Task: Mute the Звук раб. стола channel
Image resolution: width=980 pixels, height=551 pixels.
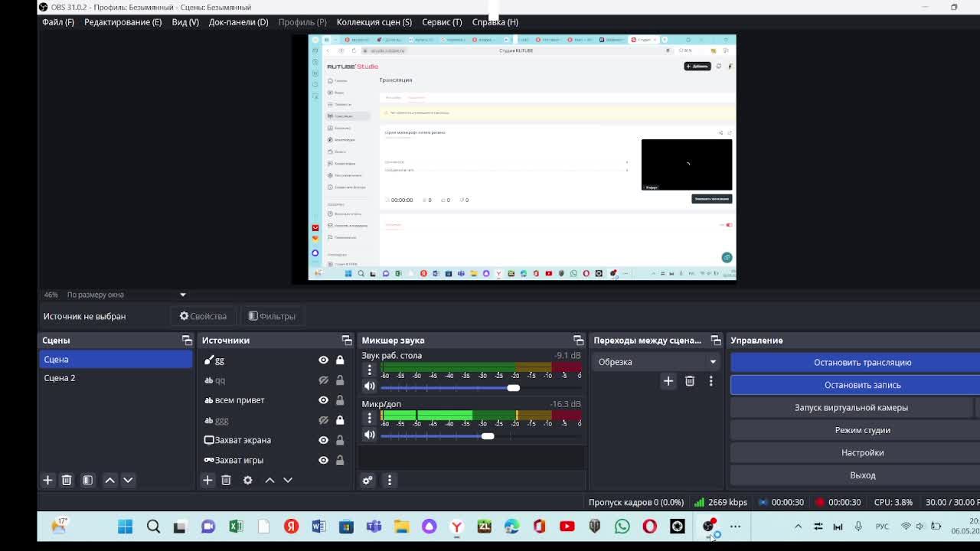Action: [x=369, y=387]
